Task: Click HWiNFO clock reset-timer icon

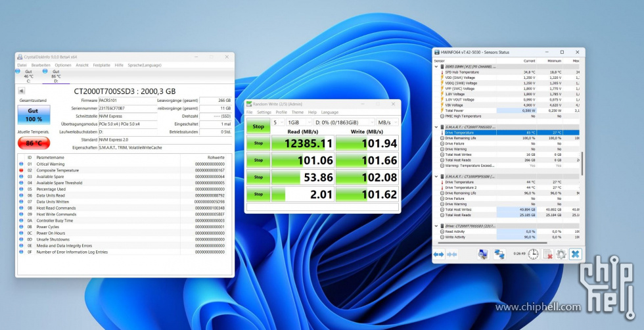Action: pyautogui.click(x=533, y=254)
